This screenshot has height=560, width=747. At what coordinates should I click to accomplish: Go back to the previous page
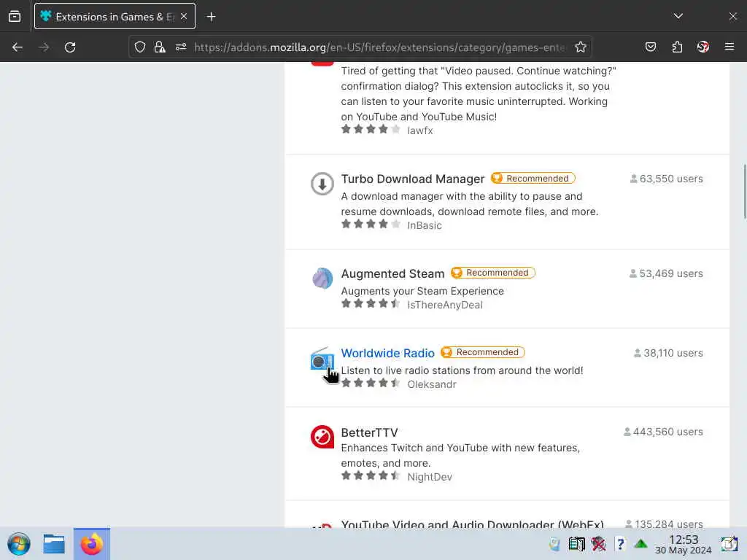tap(18, 47)
